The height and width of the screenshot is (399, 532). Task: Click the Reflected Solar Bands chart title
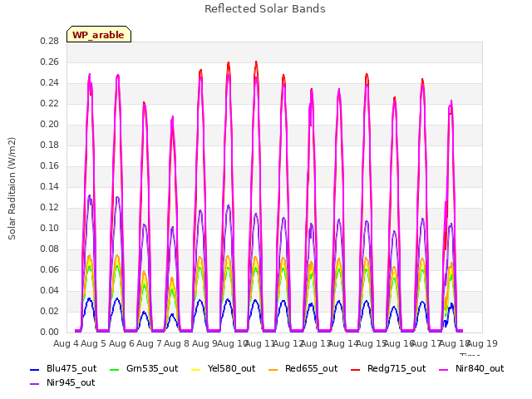pyautogui.click(x=265, y=9)
